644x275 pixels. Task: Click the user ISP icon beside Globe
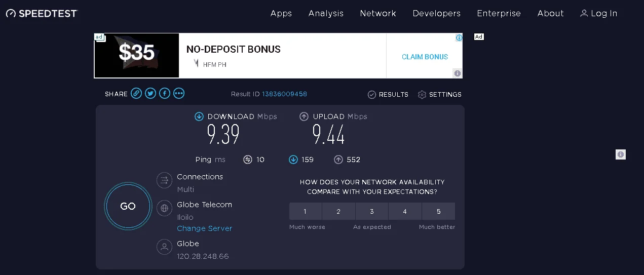(164, 247)
